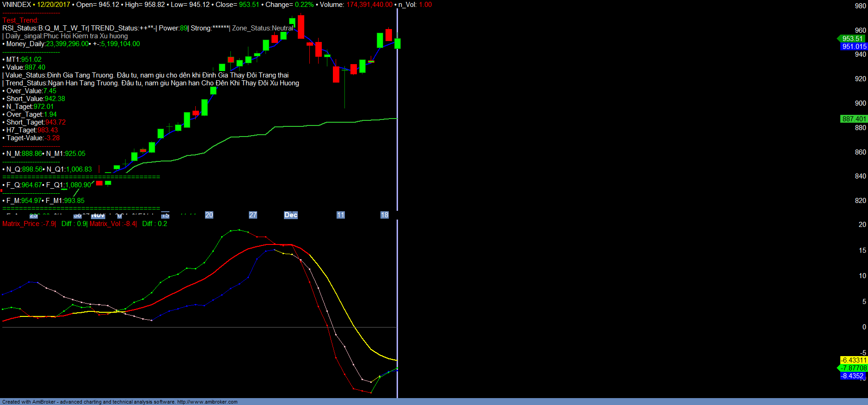Click the blue 951.015 price label

pyautogui.click(x=854, y=47)
